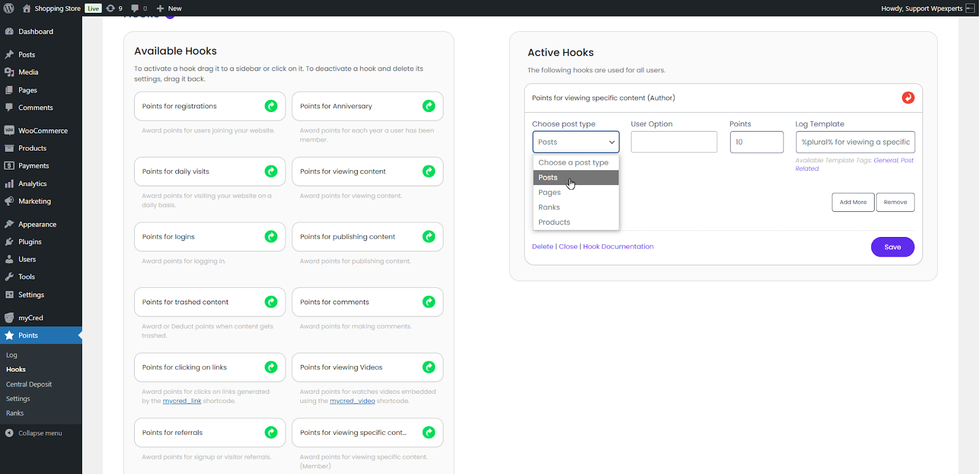Go to Central Deposit submenu
The height and width of the screenshot is (474, 980).
29,385
